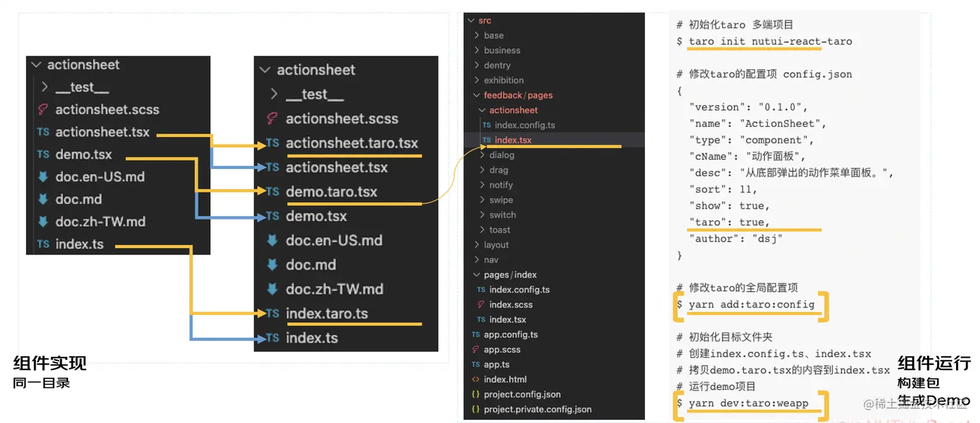Collapse the src root folder chevron
Viewport: 980px width, 423px height.
pyautogui.click(x=471, y=21)
